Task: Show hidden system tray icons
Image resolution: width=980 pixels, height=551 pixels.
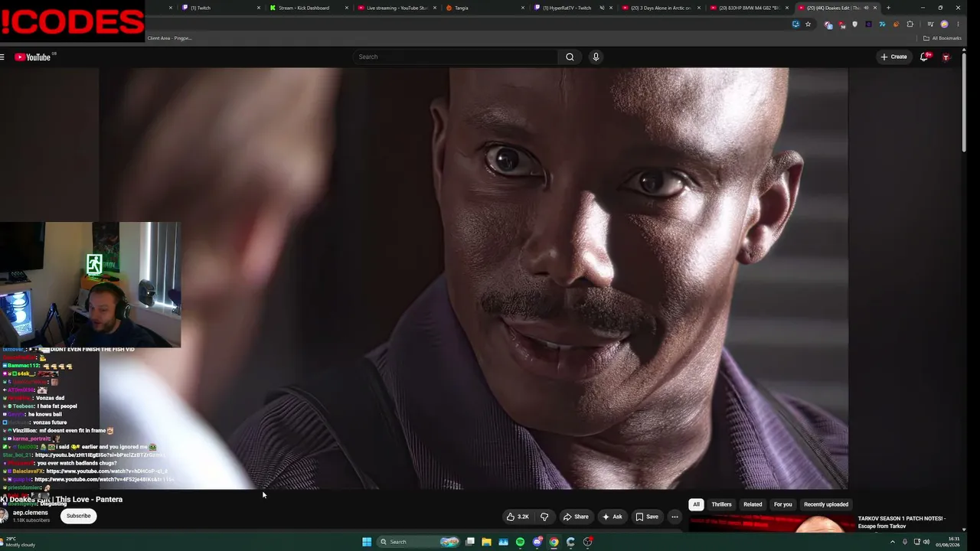Action: pos(892,542)
